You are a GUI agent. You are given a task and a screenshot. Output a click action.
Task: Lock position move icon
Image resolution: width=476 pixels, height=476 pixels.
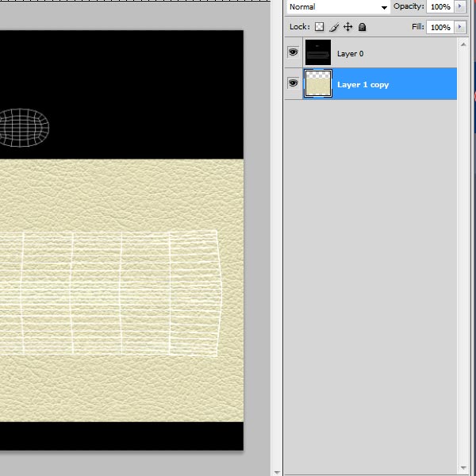coord(348,27)
